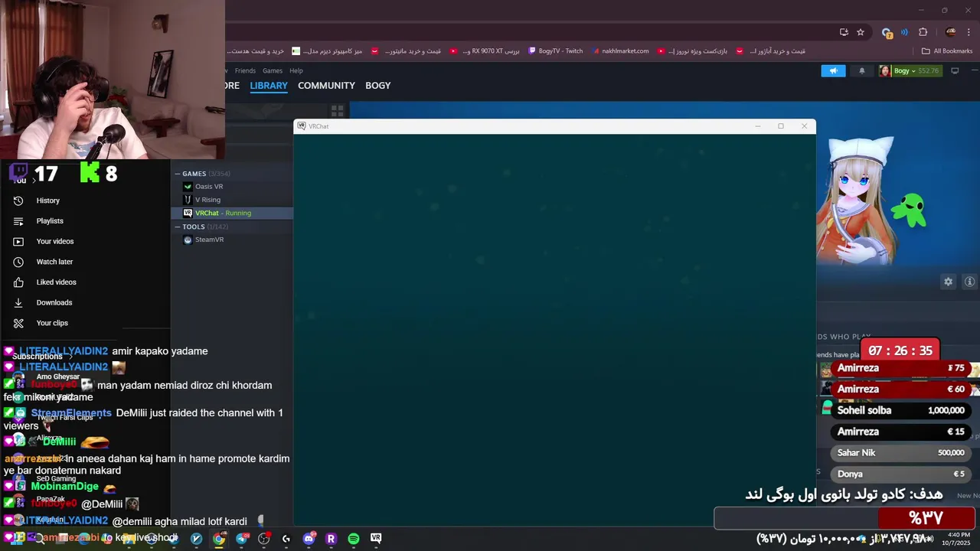This screenshot has height=551, width=980.
Task: Click the VRChat icon in the taskbar
Action: (x=376, y=539)
